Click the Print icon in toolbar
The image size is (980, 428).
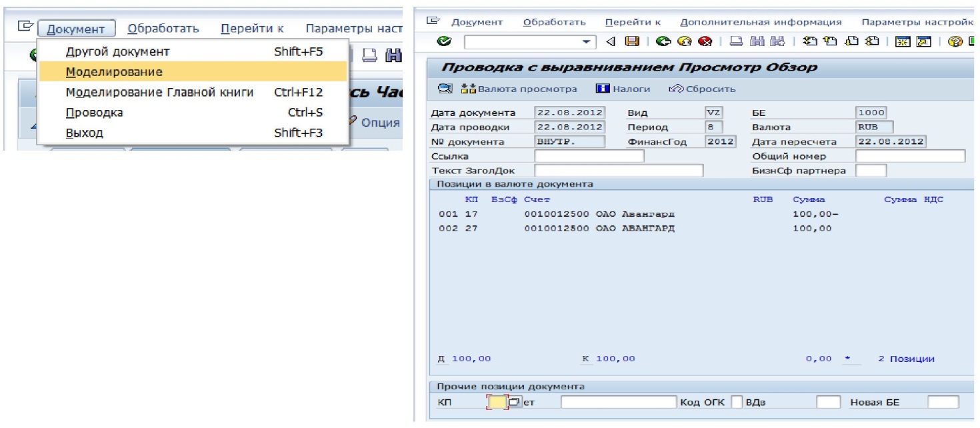735,41
